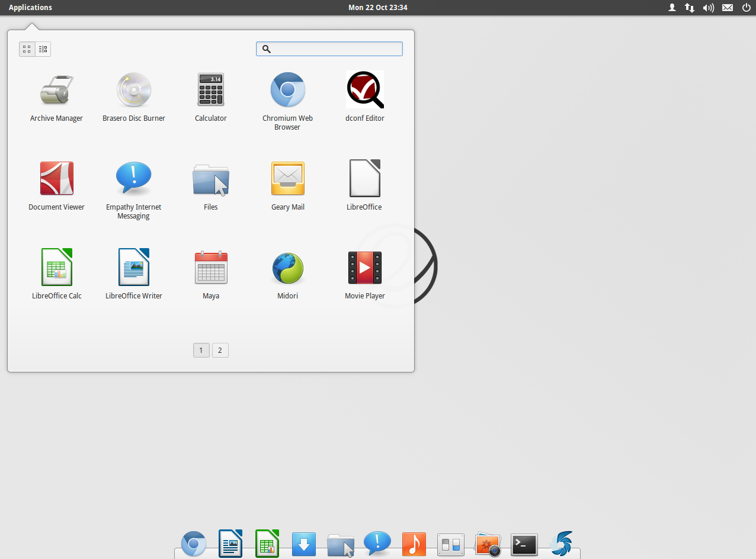Open the sound volume indicator
This screenshot has width=756, height=559.
click(x=708, y=8)
